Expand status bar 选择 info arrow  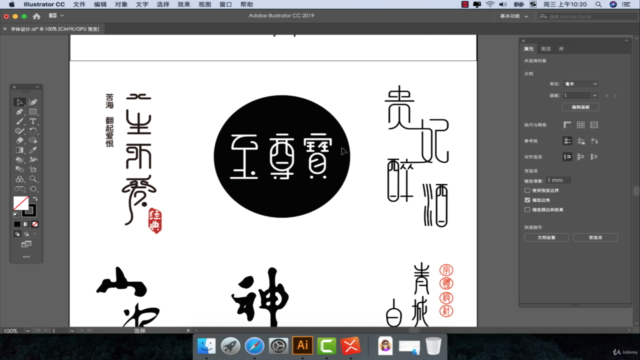[x=188, y=331]
